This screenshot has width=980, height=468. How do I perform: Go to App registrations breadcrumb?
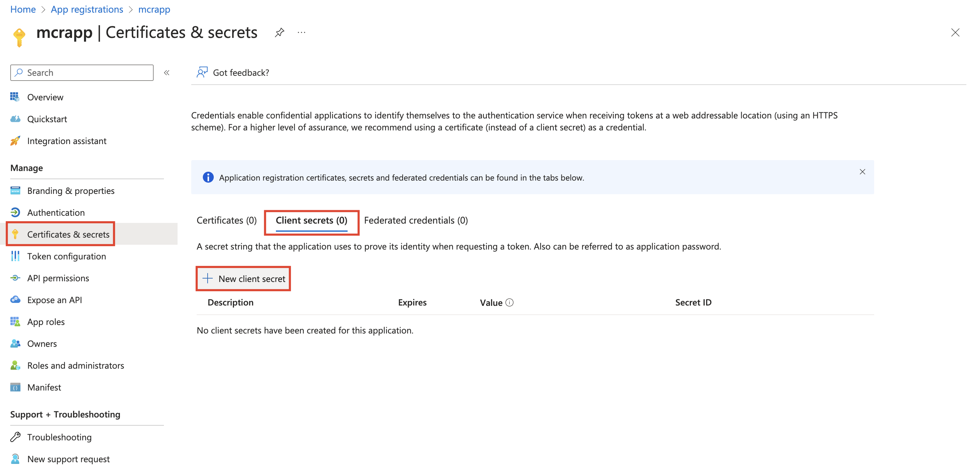[x=87, y=9]
